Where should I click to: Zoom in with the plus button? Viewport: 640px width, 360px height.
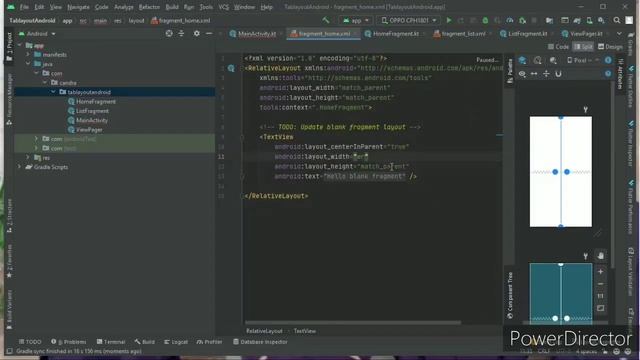pyautogui.click(x=600, y=271)
